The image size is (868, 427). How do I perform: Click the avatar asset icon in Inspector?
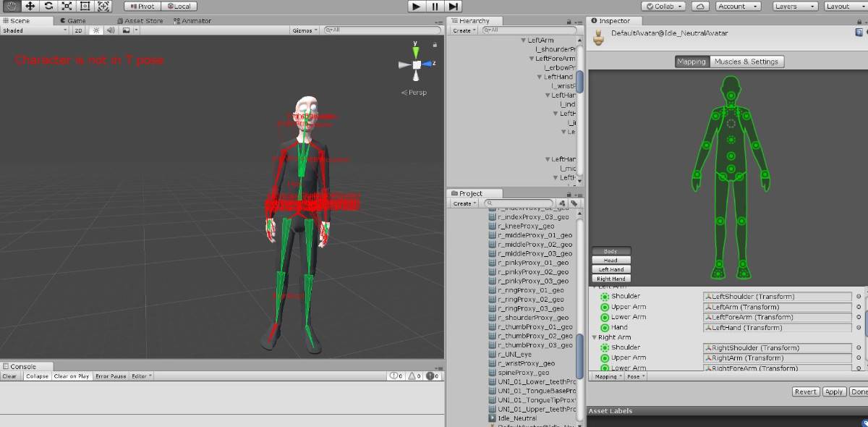click(x=598, y=37)
